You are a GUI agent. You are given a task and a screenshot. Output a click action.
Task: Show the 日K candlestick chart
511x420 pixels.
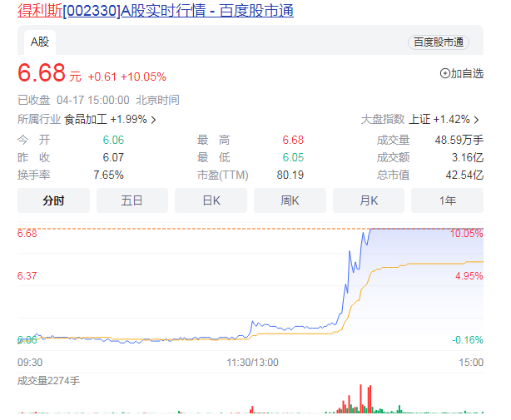[x=211, y=200]
